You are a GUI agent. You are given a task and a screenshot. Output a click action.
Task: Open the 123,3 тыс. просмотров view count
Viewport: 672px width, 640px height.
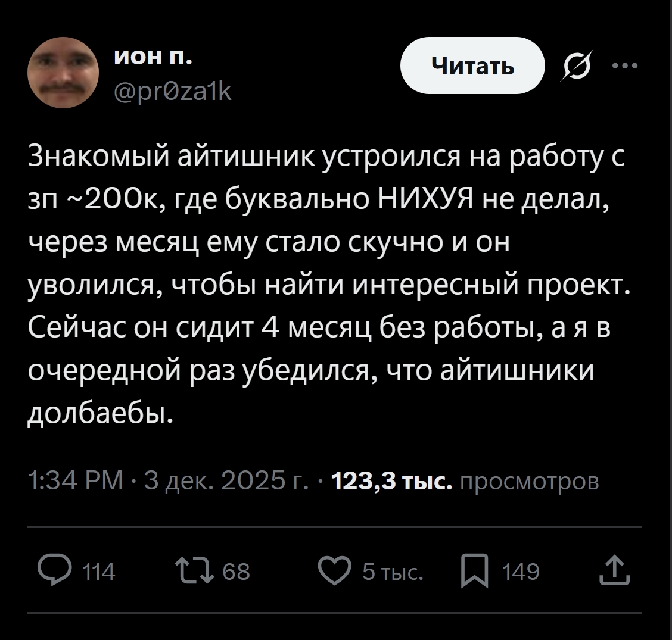(465, 480)
